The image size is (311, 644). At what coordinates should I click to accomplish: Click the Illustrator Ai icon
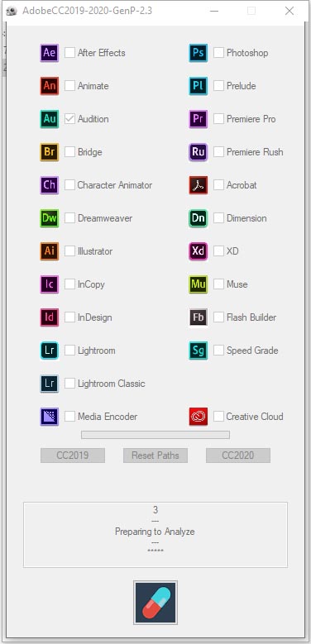pyautogui.click(x=50, y=251)
